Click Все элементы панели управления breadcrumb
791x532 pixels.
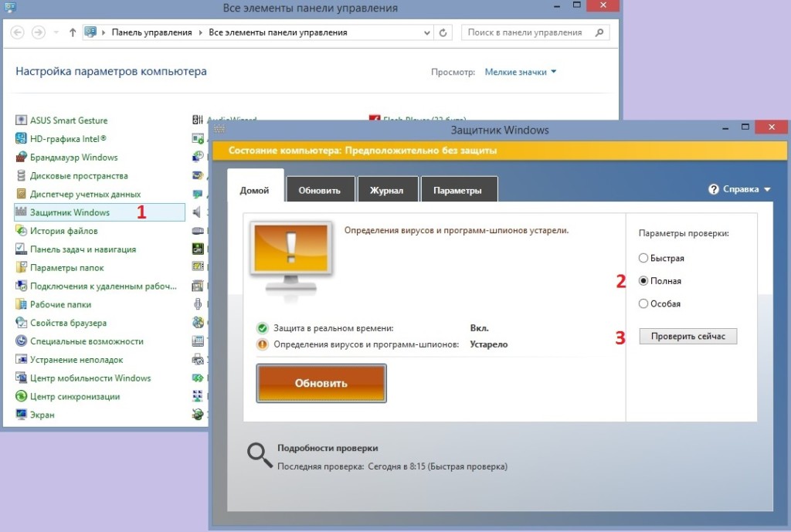(x=278, y=32)
